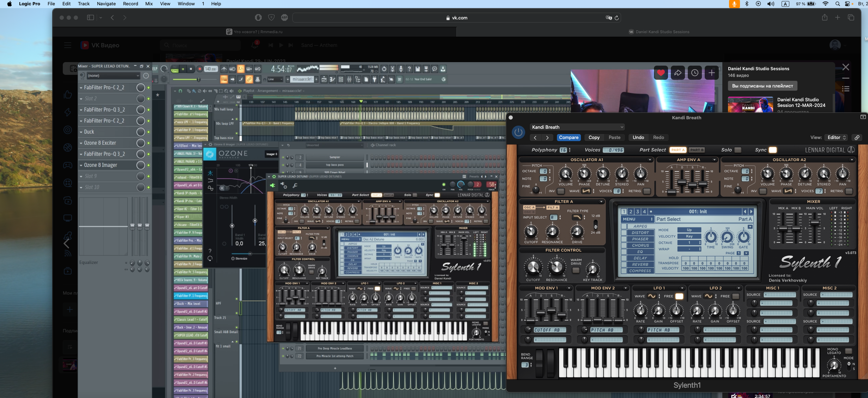The height and width of the screenshot is (398, 868).
Task: Close the Daniel Kandi playlist panel
Action: pyautogui.click(x=845, y=67)
